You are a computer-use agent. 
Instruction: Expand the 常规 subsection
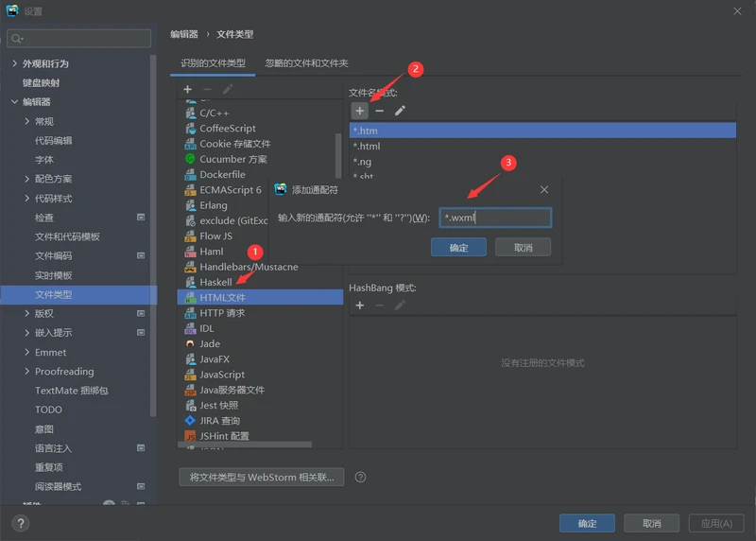pyautogui.click(x=27, y=121)
